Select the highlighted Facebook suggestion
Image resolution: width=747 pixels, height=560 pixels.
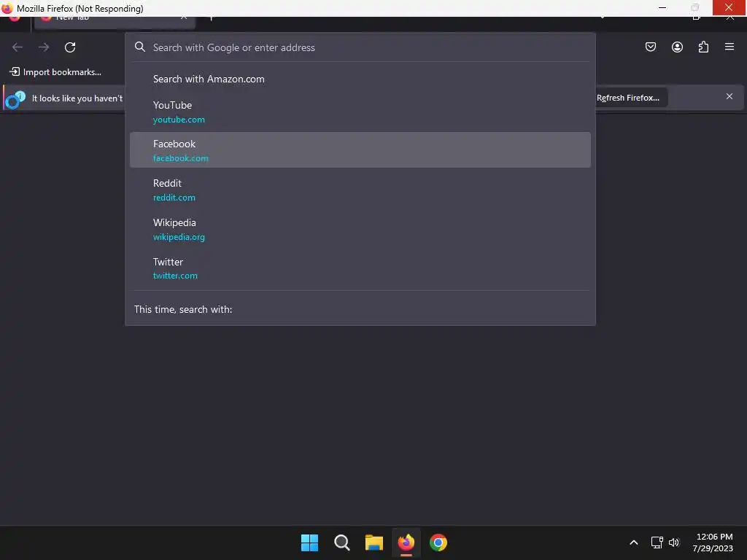point(360,150)
